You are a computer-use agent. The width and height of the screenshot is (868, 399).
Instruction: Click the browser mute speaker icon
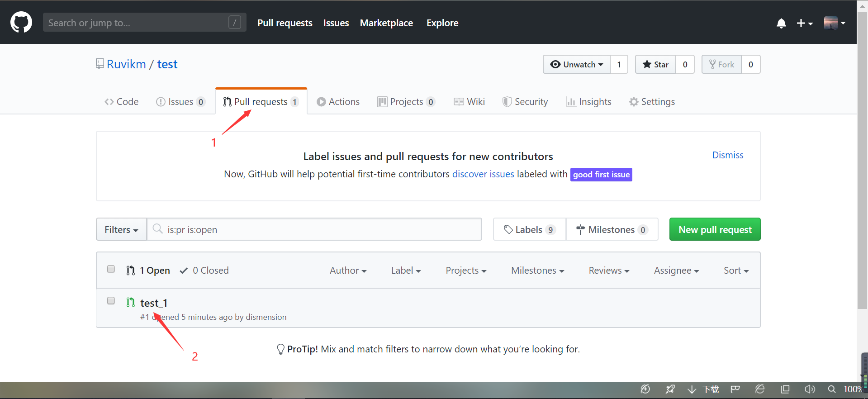pyautogui.click(x=809, y=389)
